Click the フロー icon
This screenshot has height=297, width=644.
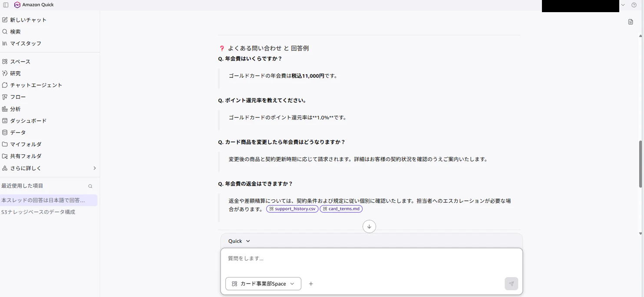[5, 97]
